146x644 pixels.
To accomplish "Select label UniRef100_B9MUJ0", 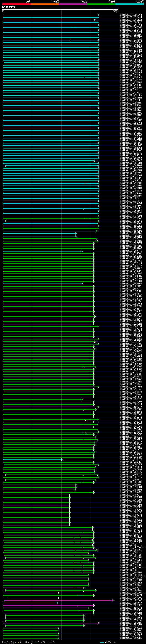I will coord(131,552).
